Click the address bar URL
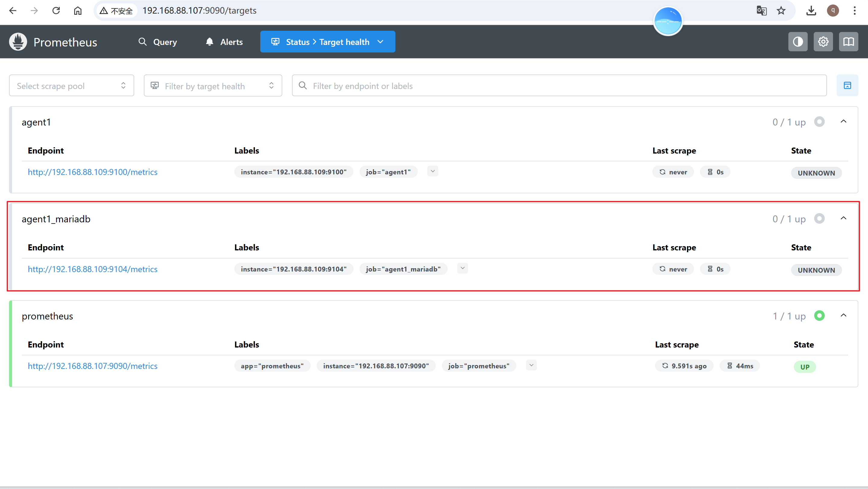This screenshot has width=868, height=489. click(x=199, y=11)
